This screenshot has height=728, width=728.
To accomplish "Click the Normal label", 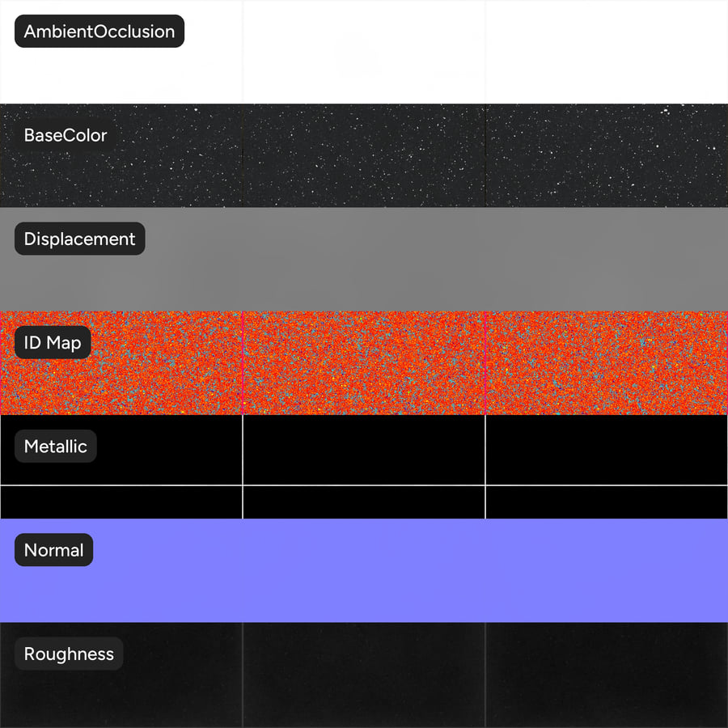I will coord(54,550).
